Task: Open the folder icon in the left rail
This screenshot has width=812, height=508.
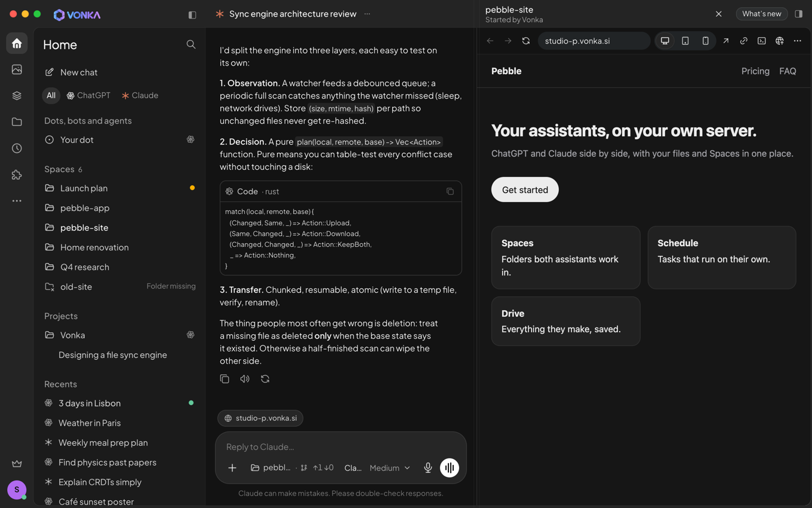Action: point(17,122)
